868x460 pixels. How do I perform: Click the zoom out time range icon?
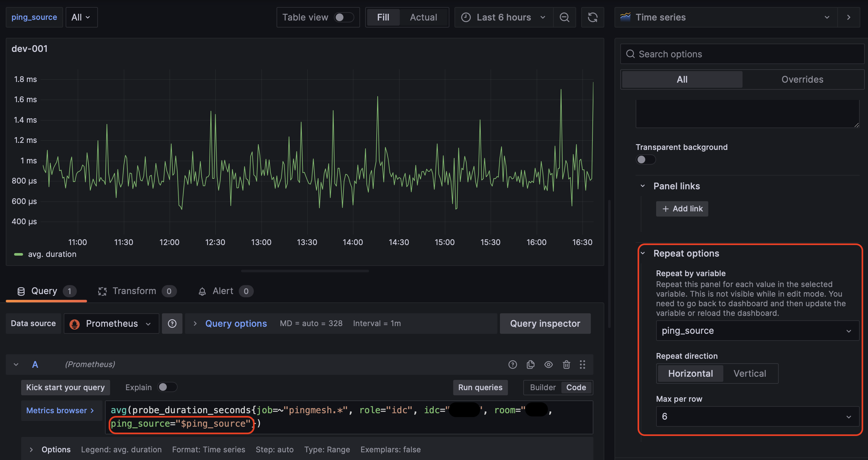pyautogui.click(x=564, y=17)
